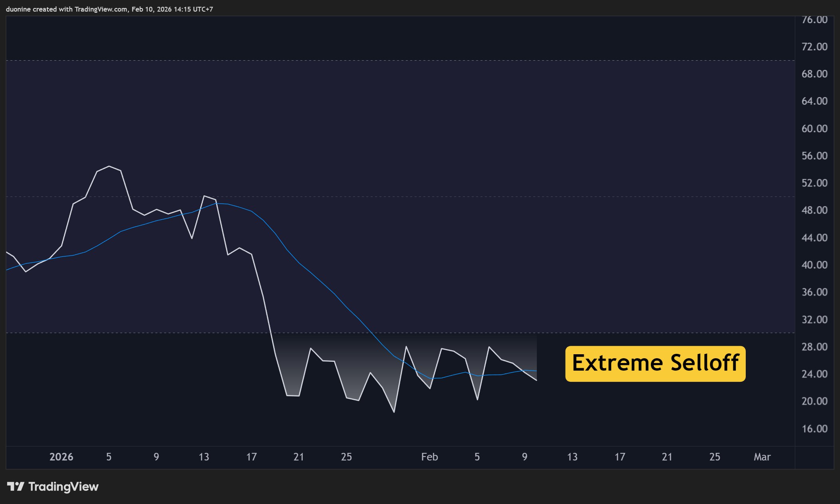The image size is (840, 504).
Task: Click the blue moving average line's peak
Action: tap(218, 203)
